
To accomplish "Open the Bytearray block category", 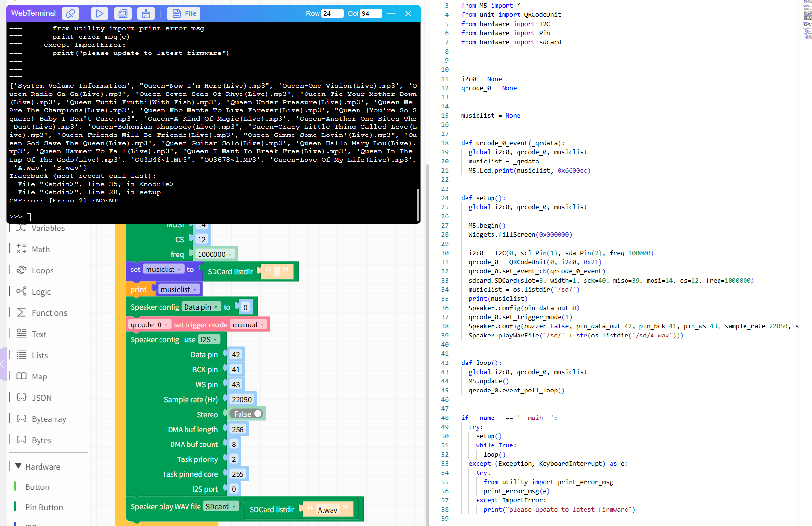I will 49,419.
